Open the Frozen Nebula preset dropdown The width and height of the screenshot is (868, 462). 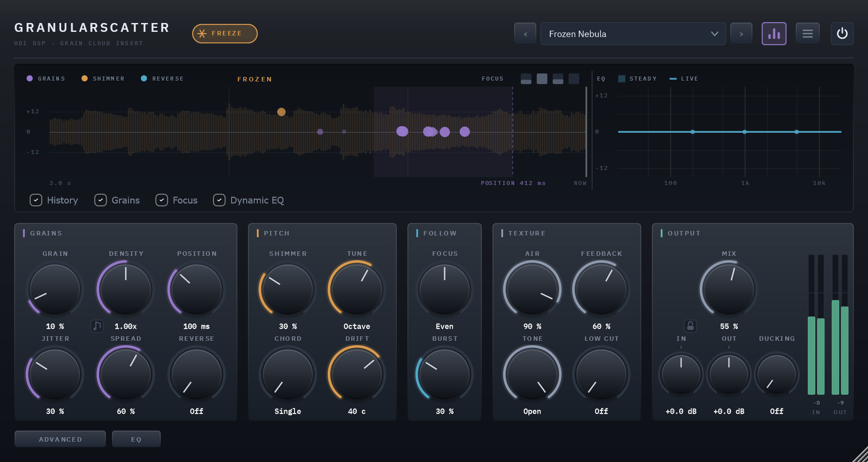click(633, 34)
